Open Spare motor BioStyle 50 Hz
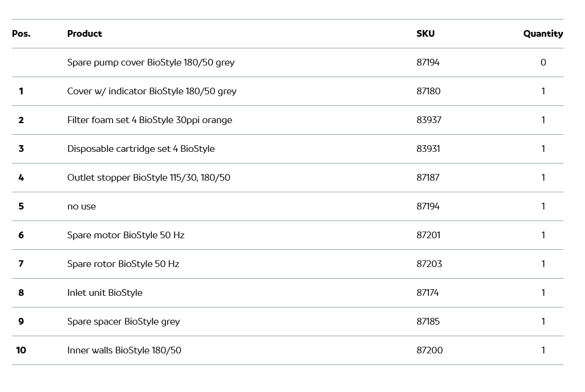The image size is (585, 392). (x=126, y=235)
